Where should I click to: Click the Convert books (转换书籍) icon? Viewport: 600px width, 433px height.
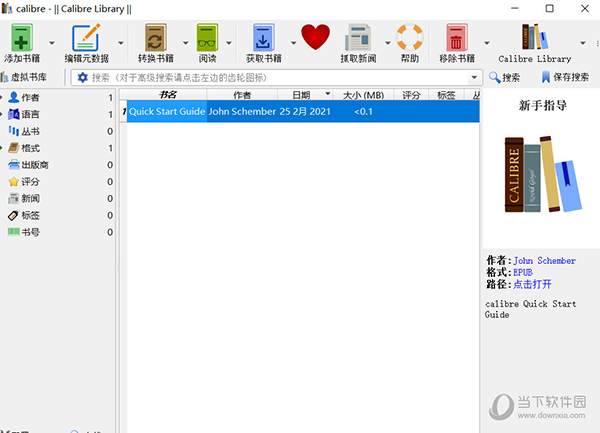pyautogui.click(x=155, y=37)
